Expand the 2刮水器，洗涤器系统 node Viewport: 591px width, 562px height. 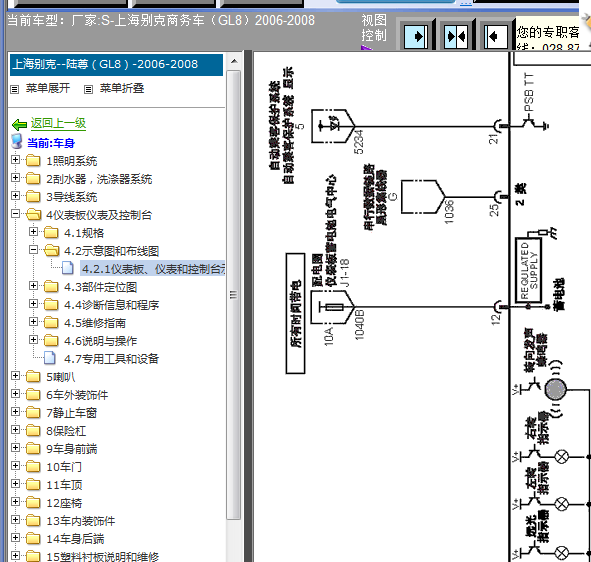(15, 178)
